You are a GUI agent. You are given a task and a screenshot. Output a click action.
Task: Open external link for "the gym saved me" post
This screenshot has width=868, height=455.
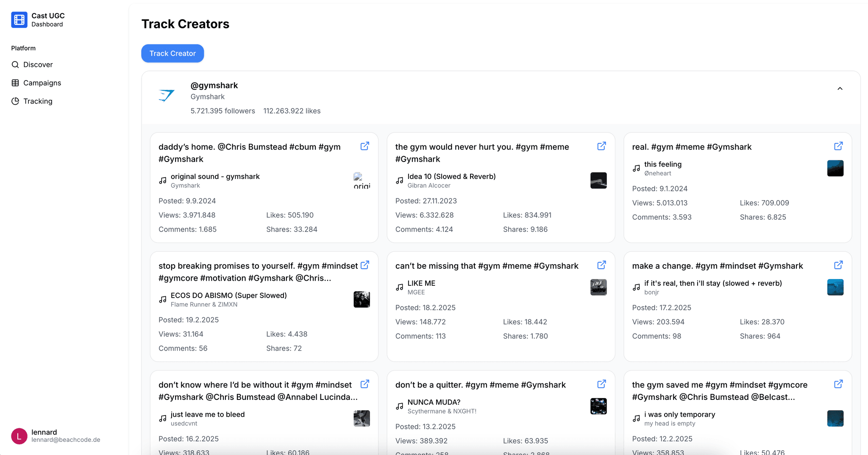pos(838,384)
